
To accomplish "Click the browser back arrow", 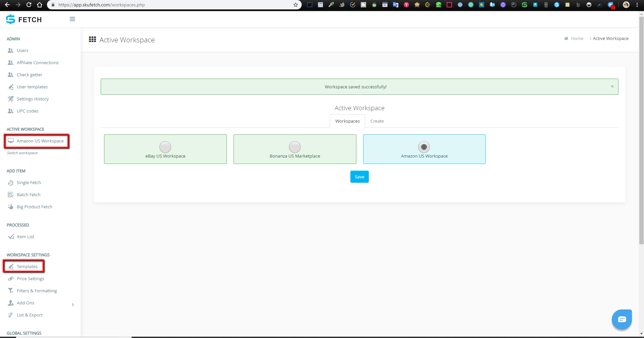I will click(x=7, y=5).
